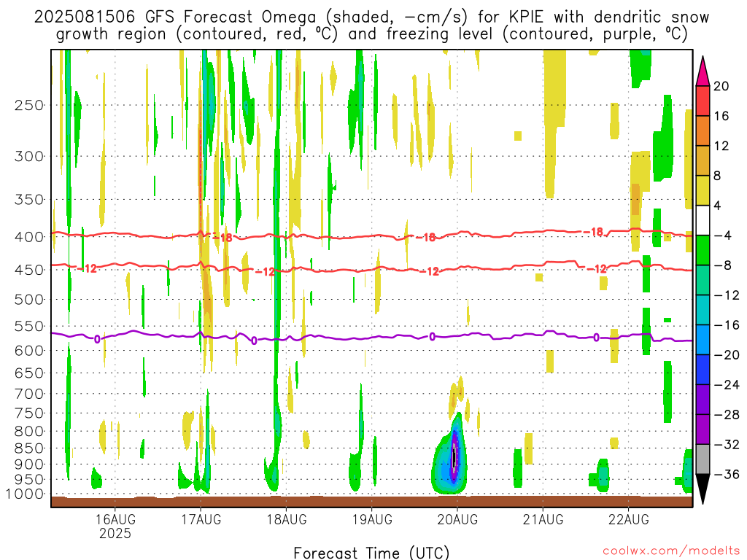Select the 400 pressure level label
Screen dimensions: 747x560
[29, 237]
